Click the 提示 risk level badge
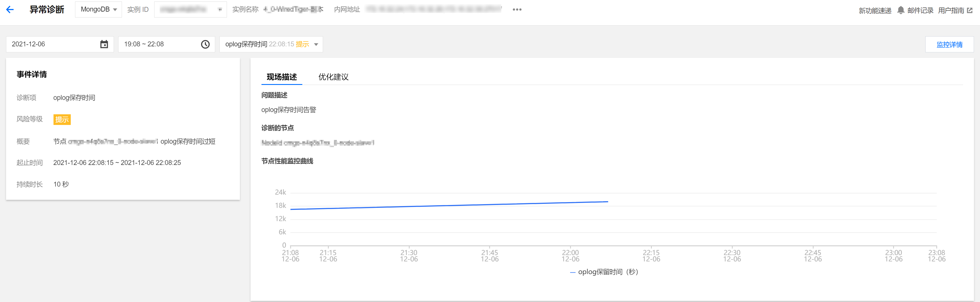 pyautogui.click(x=62, y=119)
